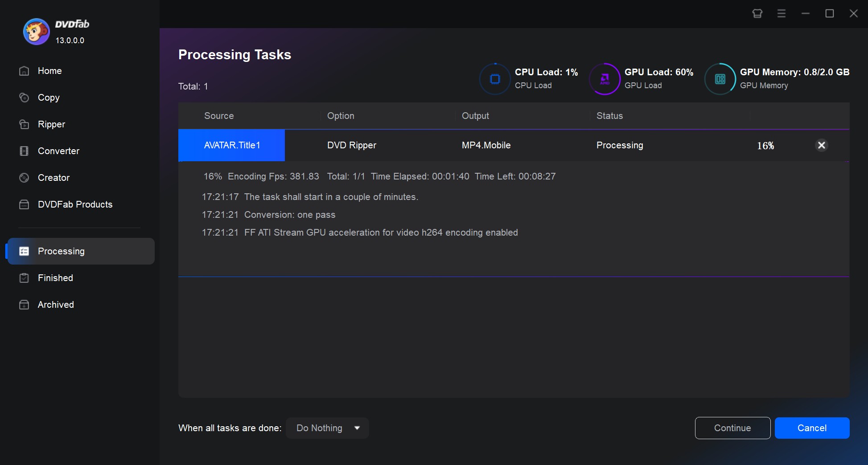Select the Creator module
This screenshot has width=868, height=465.
coord(81,178)
